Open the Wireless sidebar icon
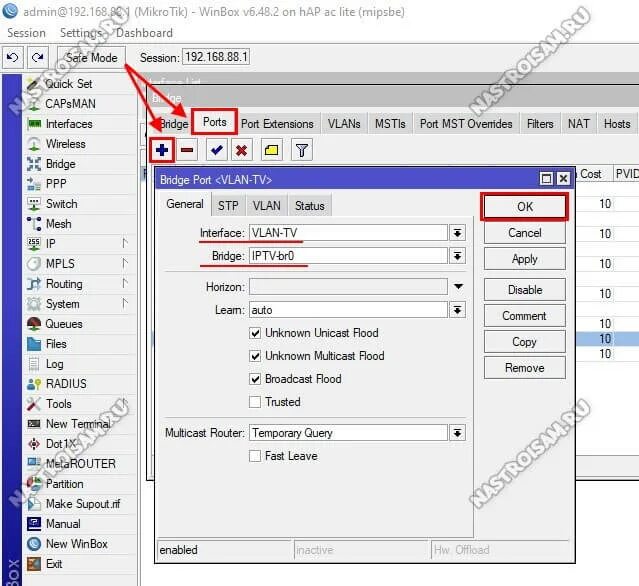 coord(34,144)
